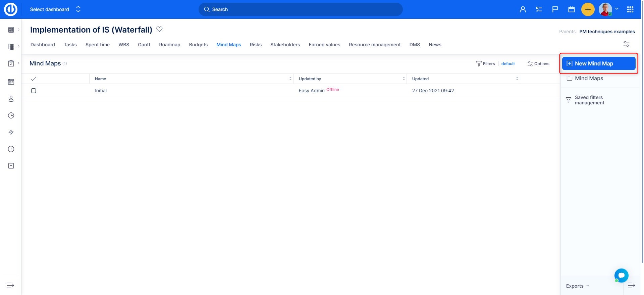644x295 pixels.
Task: Click the flag icon in top bar
Action: (x=555, y=9)
